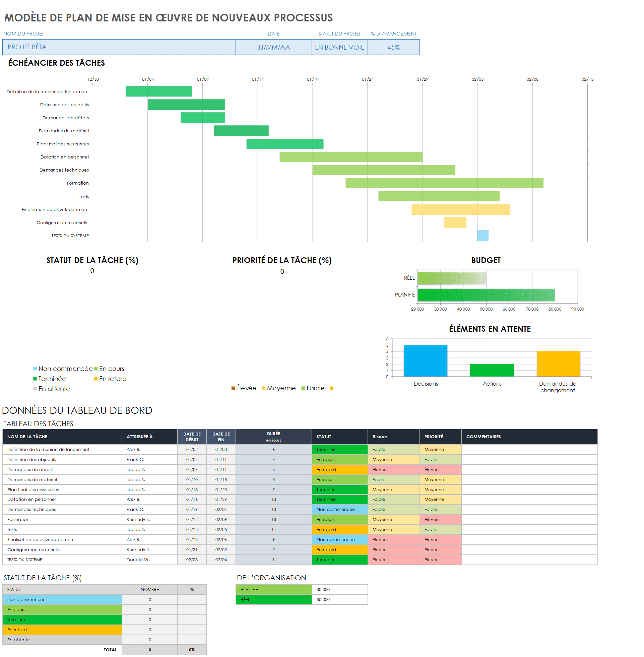
Task: Open the Élevée priority cell for Formation
Action: [x=440, y=519]
